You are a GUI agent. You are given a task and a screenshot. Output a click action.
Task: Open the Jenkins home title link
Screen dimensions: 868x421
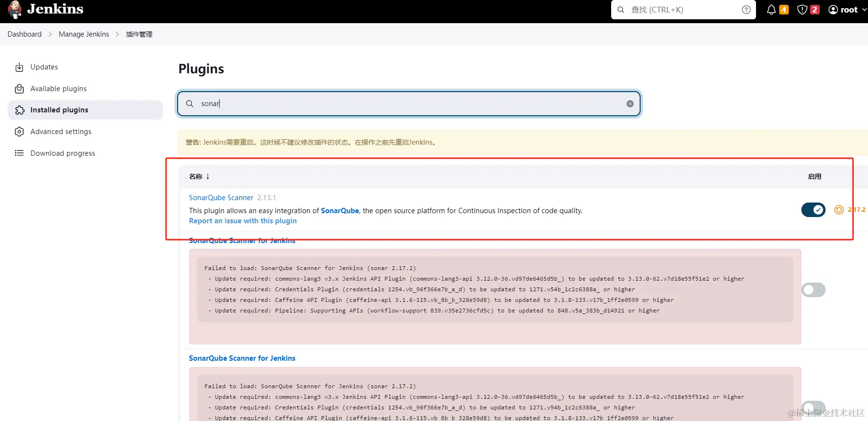pos(55,9)
